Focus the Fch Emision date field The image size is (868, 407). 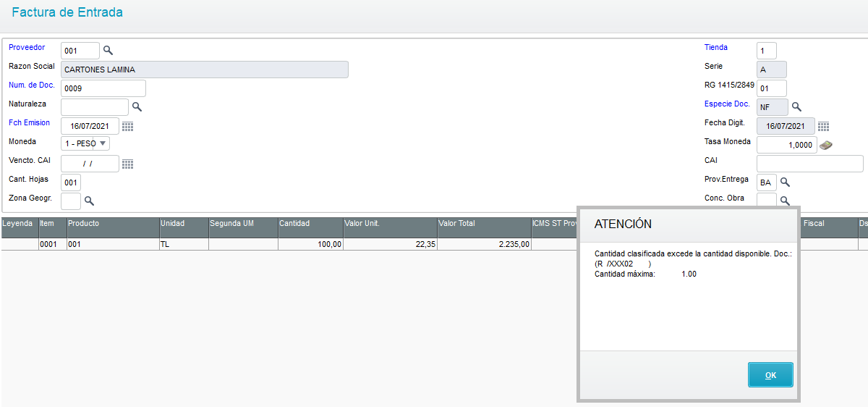(90, 126)
